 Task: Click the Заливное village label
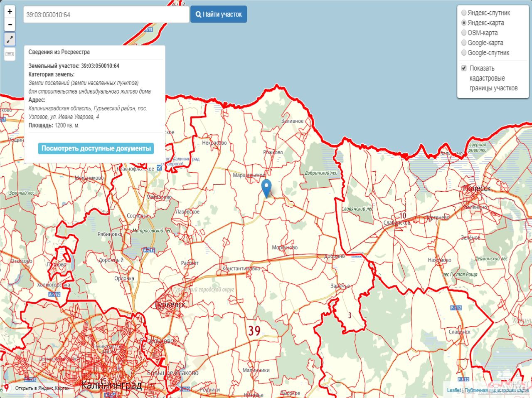(x=292, y=121)
